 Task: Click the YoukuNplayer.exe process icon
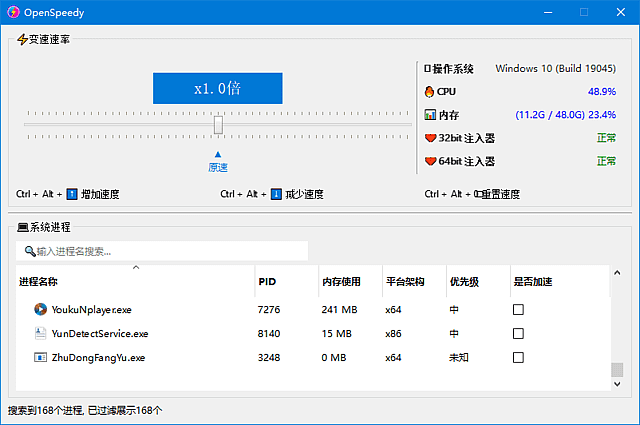point(40,310)
